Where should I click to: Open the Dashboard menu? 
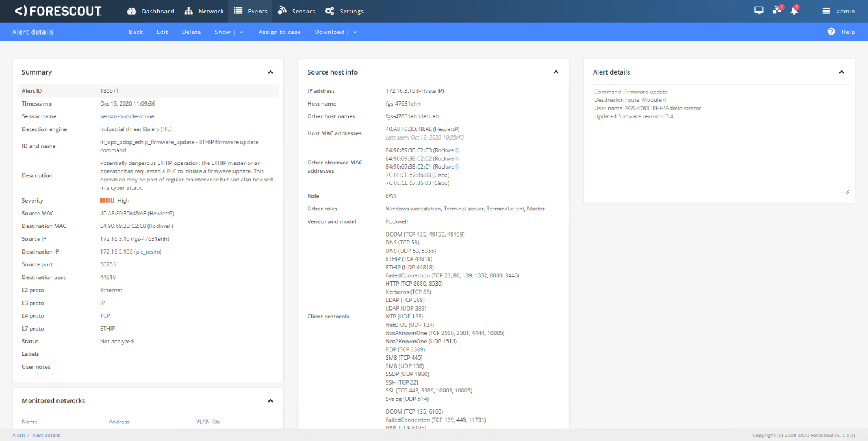(x=151, y=11)
